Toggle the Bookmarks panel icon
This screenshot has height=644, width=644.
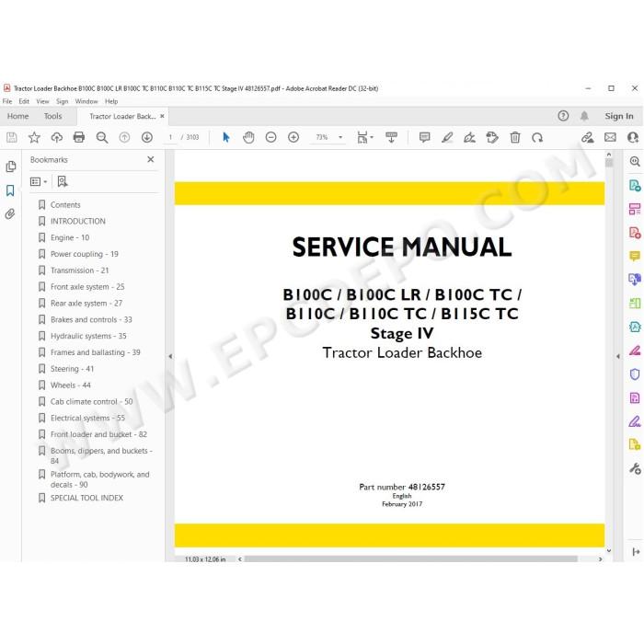coord(10,190)
